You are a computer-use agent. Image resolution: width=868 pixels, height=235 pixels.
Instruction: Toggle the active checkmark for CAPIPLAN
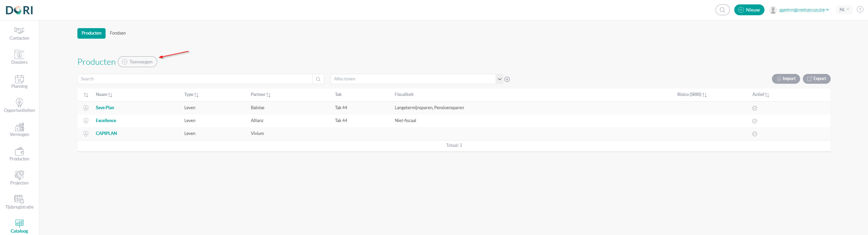click(x=755, y=134)
